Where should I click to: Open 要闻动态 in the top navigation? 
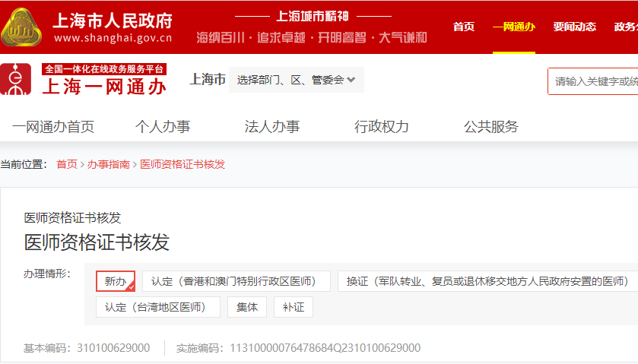coord(574,27)
